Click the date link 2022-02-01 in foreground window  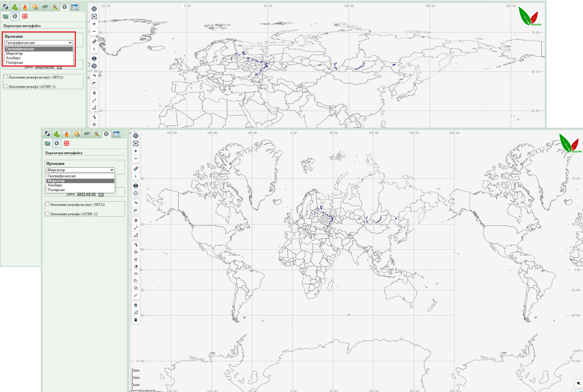click(86, 194)
